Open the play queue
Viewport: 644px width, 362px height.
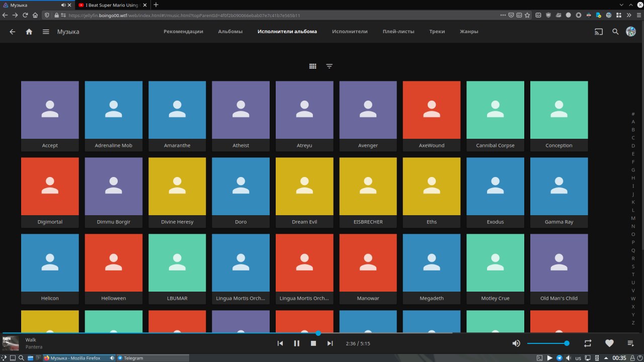(631, 343)
